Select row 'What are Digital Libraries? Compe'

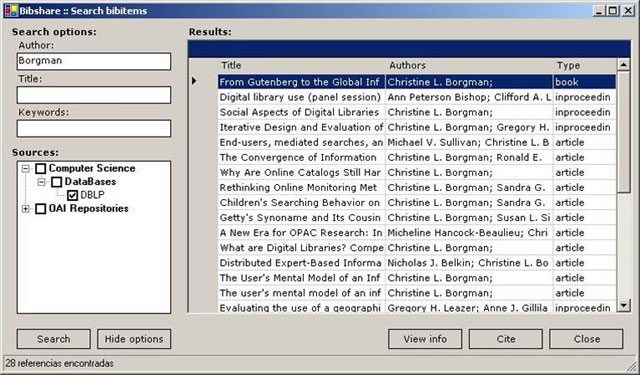pyautogui.click(x=417, y=248)
